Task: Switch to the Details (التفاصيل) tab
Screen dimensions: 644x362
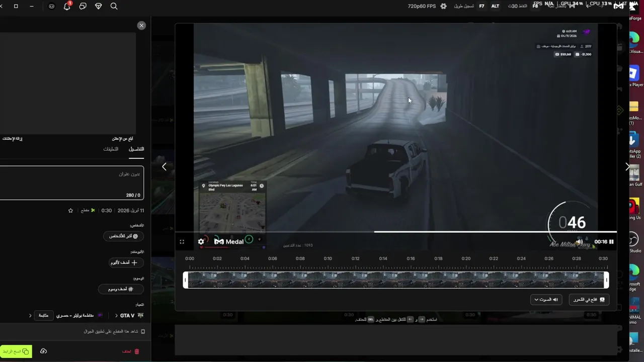Action: coord(136,149)
